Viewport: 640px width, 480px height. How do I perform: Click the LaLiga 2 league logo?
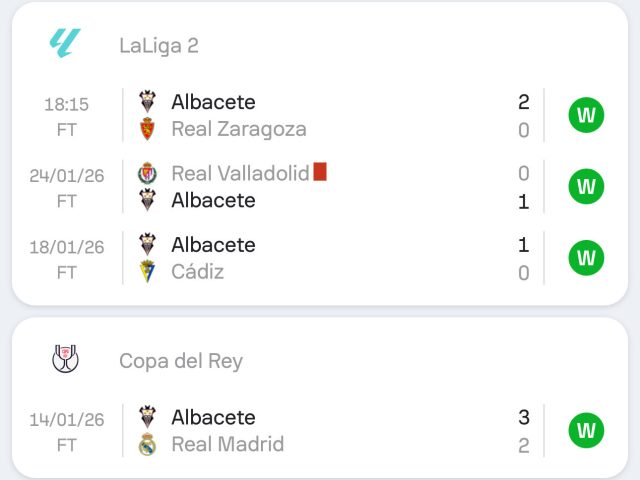65,43
